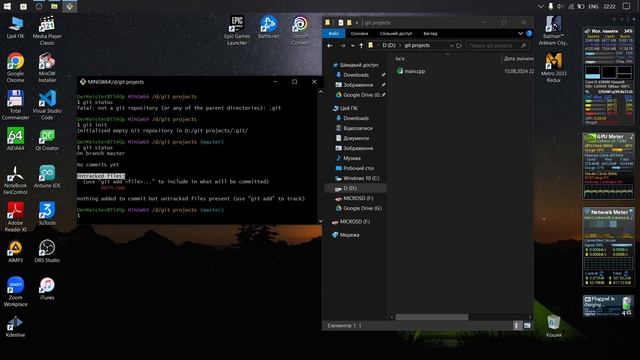Select Windows 10 (C:) drive
640x360 pixels.
pos(357,178)
